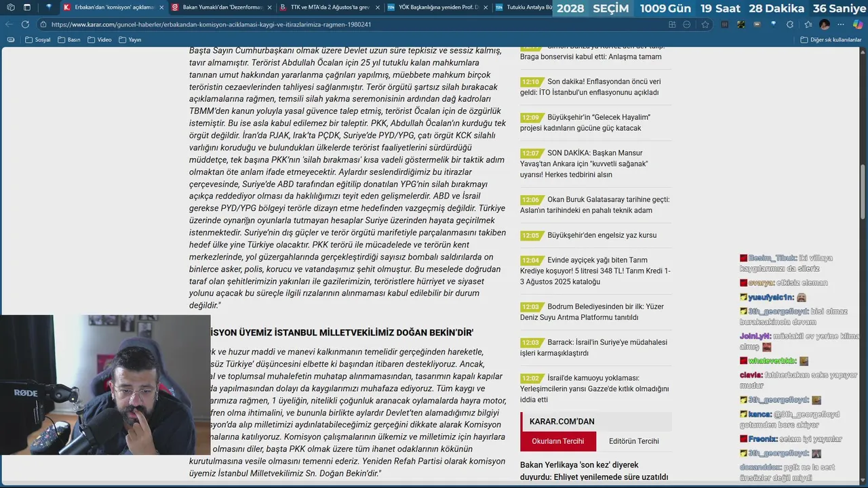868x488 pixels.
Task: Click chat username whateverbkb
Action: point(770,361)
